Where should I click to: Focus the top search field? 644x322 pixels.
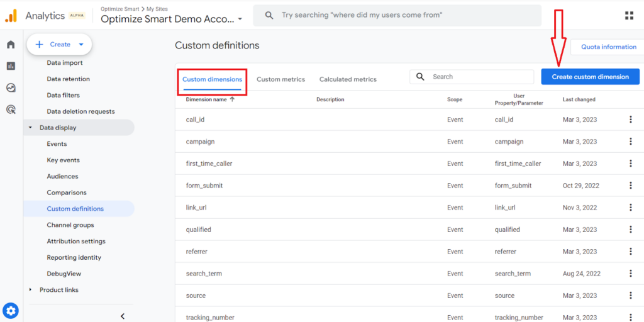397,16
